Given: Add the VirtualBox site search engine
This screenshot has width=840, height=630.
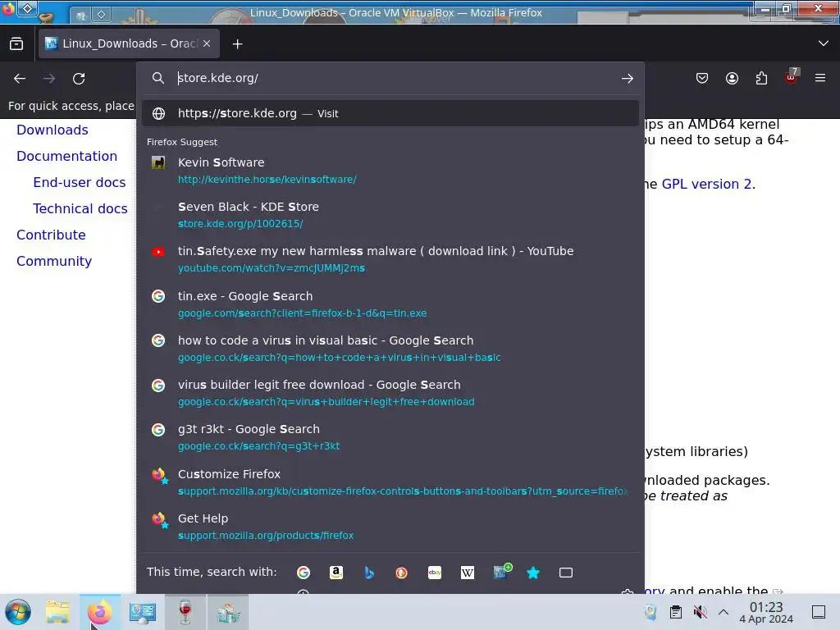Looking at the screenshot, I should 502,572.
